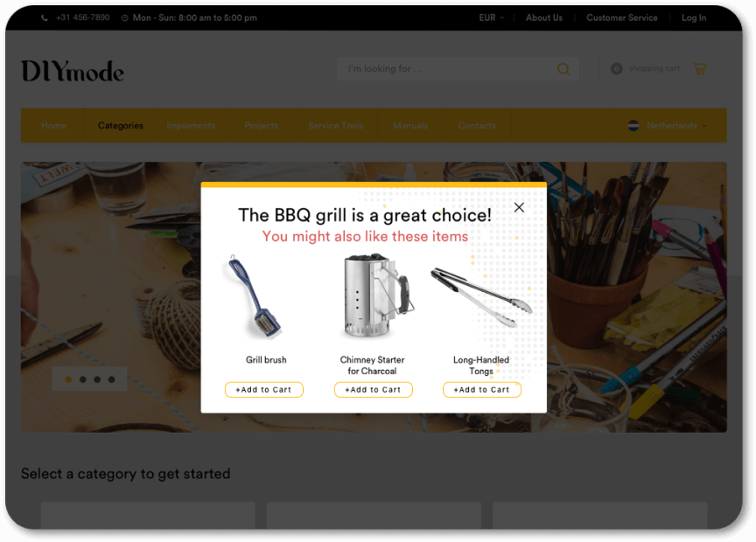756x542 pixels.
Task: Select the fourth carousel dot
Action: click(x=111, y=379)
